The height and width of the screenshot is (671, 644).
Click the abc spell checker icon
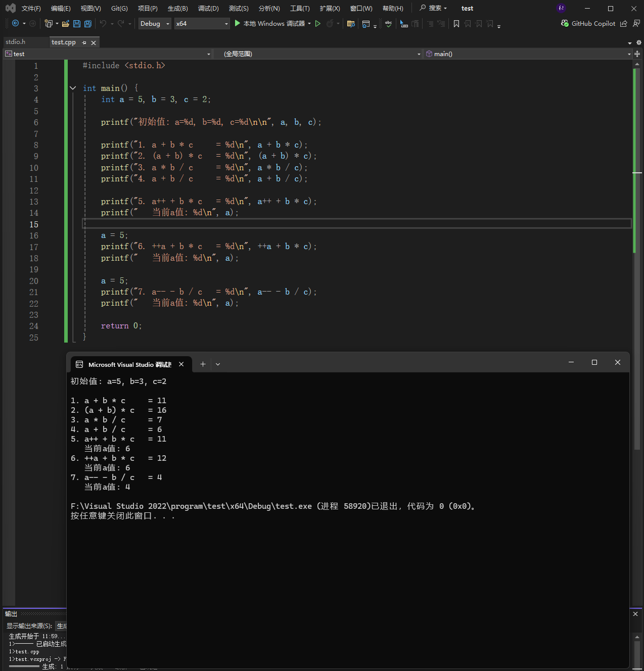tap(388, 23)
